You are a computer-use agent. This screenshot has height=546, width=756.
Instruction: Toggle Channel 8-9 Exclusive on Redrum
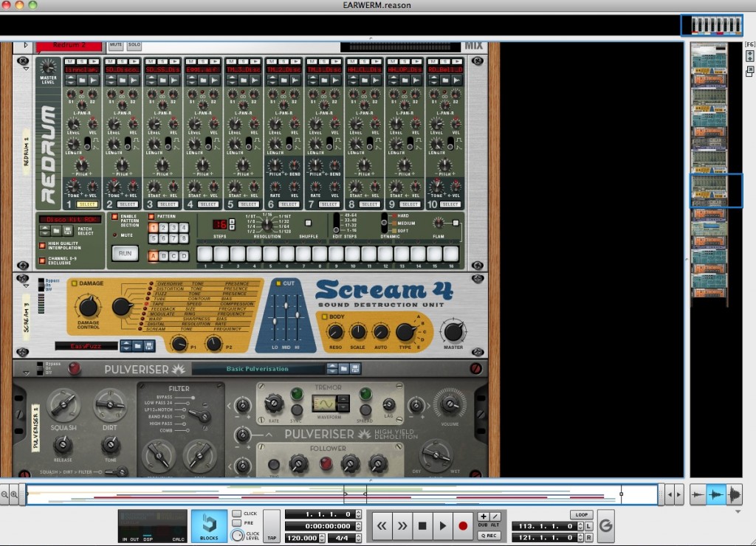(x=42, y=260)
